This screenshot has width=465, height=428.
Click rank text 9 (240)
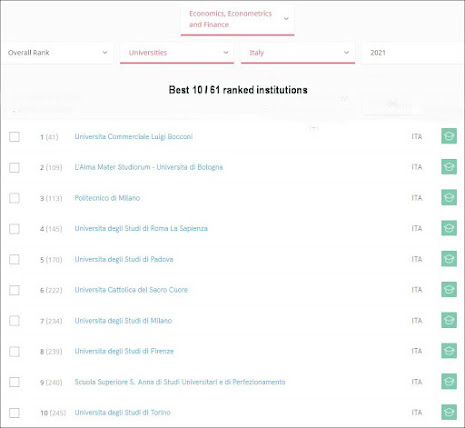pyautogui.click(x=51, y=382)
